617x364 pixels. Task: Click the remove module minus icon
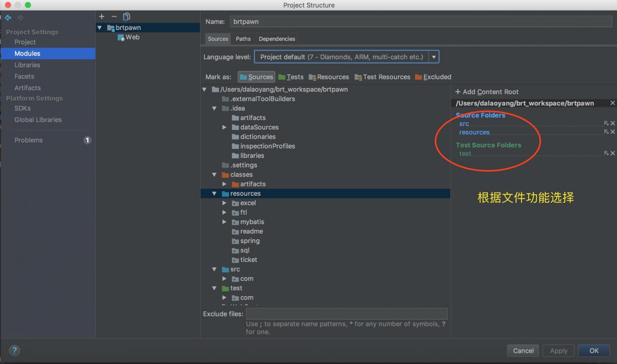click(x=114, y=16)
